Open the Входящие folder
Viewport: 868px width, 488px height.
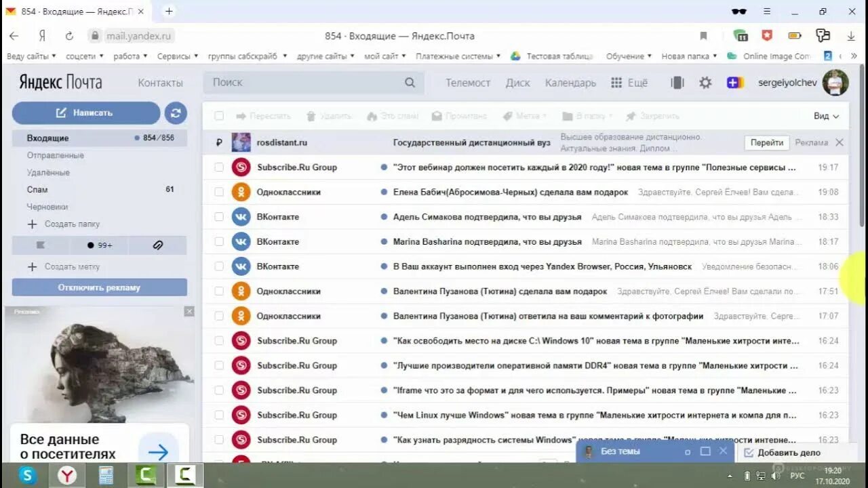click(x=100, y=138)
